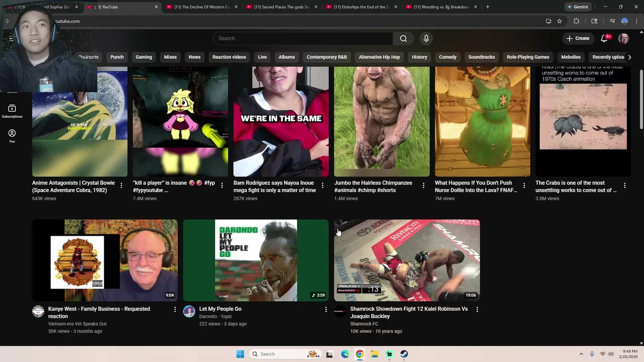The height and width of the screenshot is (362, 644).
Task: Open Task View on the taskbar
Action: (x=330, y=354)
